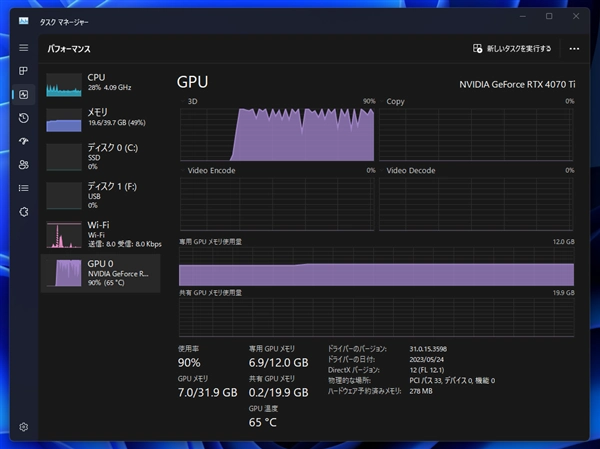Open the three-dot more options menu

[x=574, y=49]
